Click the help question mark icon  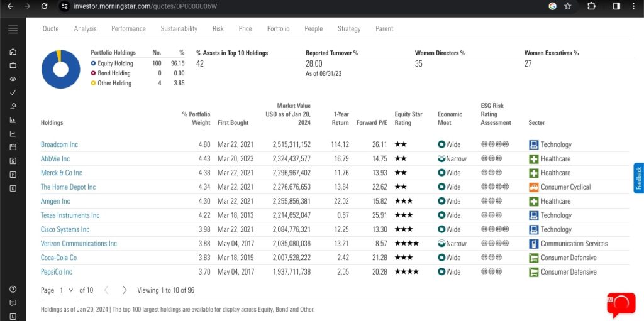pos(13,289)
